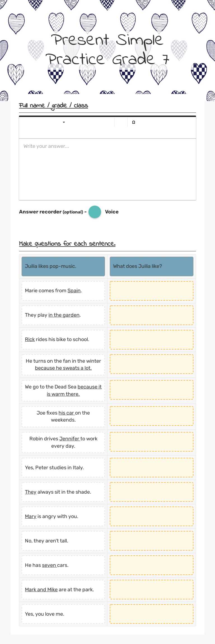215x644 pixels.
Task: Click answer box for "They always sit in the shade"
Action: pos(151,492)
